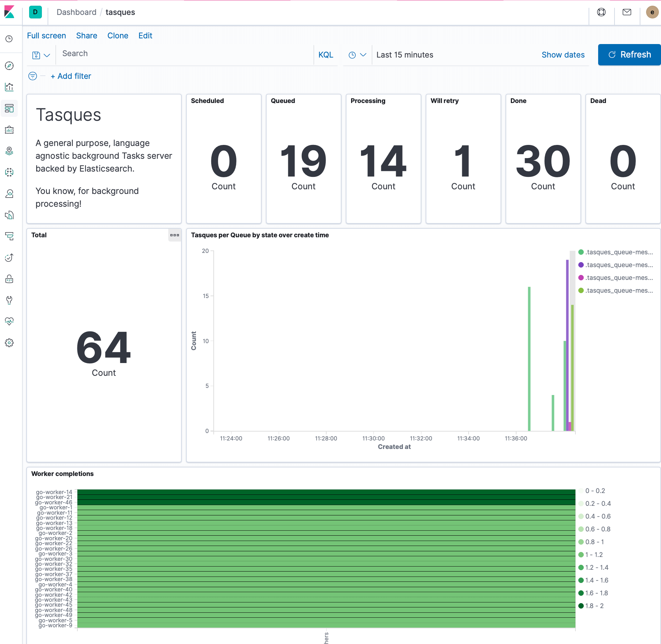Click the Worker completions panel title

(x=62, y=474)
